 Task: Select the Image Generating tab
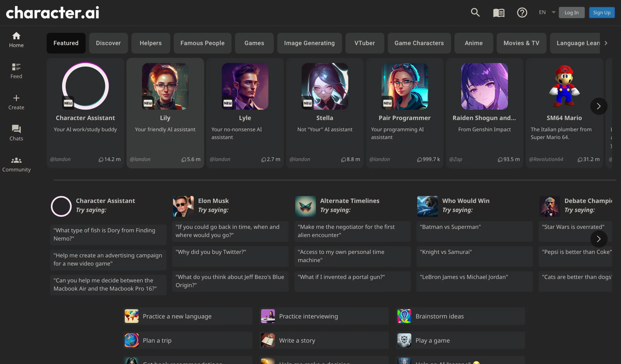[x=309, y=43]
